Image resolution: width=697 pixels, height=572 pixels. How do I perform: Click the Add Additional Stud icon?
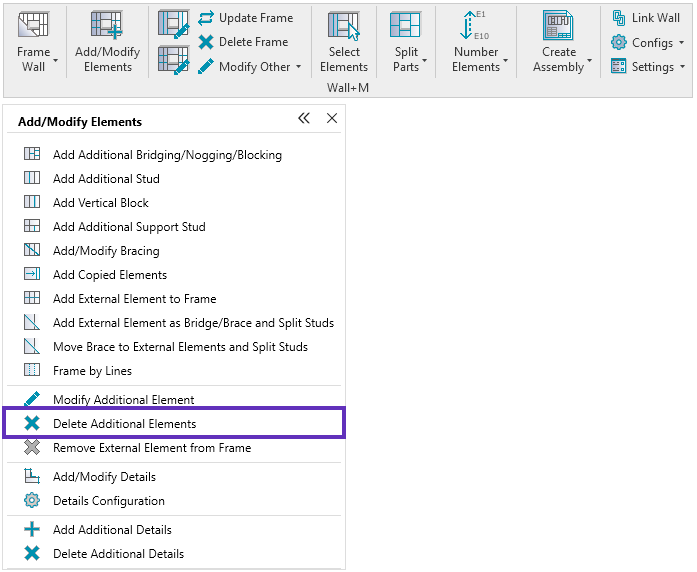click(32, 179)
